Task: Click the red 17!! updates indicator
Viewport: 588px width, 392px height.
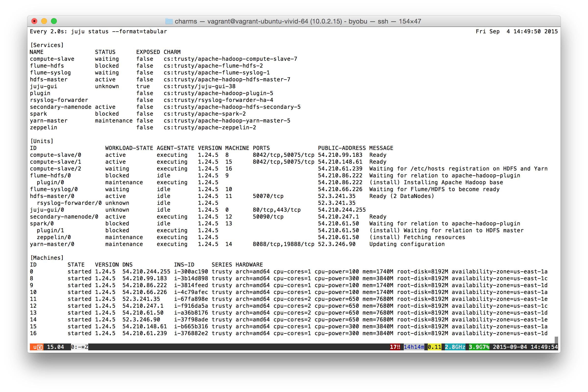Action: [395, 347]
